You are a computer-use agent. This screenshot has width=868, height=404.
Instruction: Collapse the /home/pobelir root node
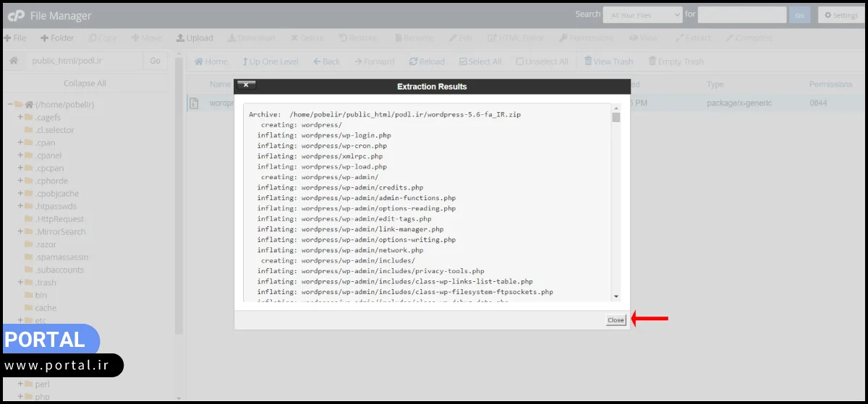pyautogui.click(x=10, y=105)
